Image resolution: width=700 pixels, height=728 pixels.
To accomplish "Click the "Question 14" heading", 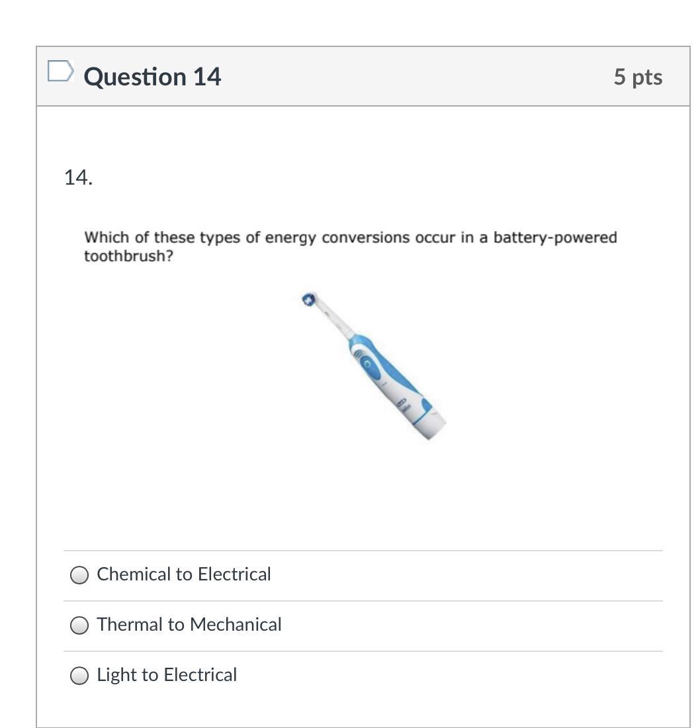I will [x=152, y=77].
